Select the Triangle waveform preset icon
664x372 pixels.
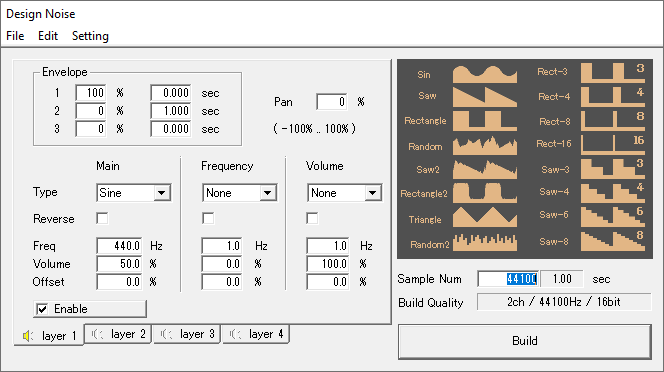(485, 217)
